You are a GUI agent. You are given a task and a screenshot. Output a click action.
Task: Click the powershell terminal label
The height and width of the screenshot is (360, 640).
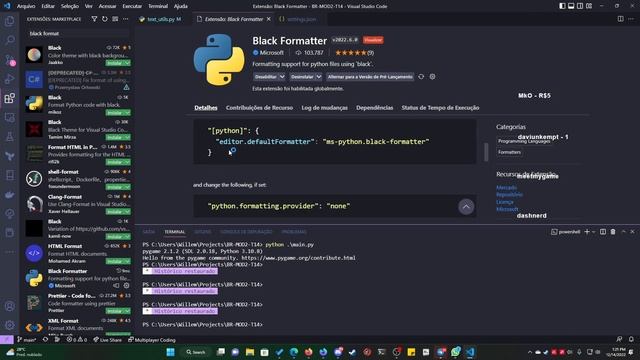tap(565, 232)
